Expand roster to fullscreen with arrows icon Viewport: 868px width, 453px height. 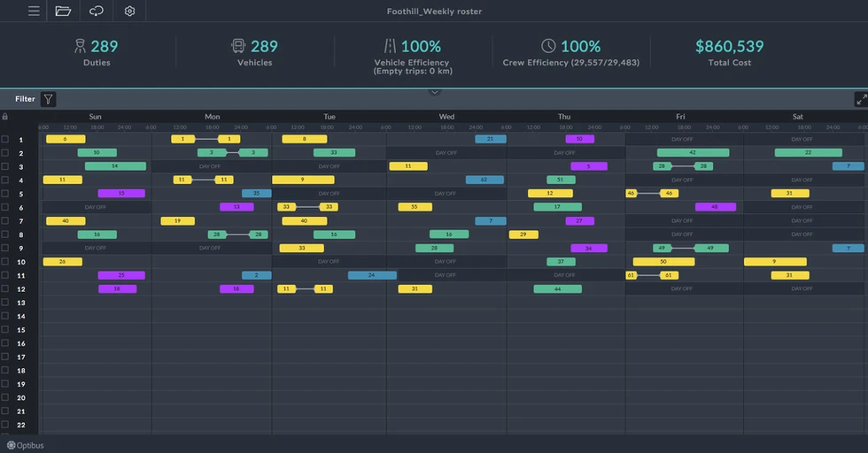coord(861,100)
